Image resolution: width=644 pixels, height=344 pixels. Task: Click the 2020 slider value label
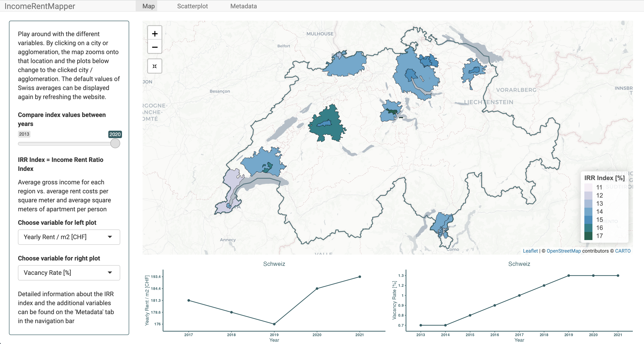pos(115,134)
